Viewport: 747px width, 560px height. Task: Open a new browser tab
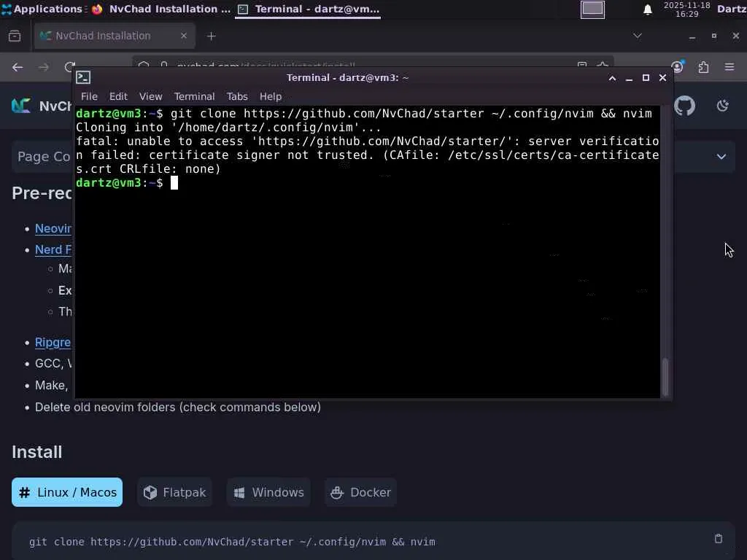tap(212, 36)
